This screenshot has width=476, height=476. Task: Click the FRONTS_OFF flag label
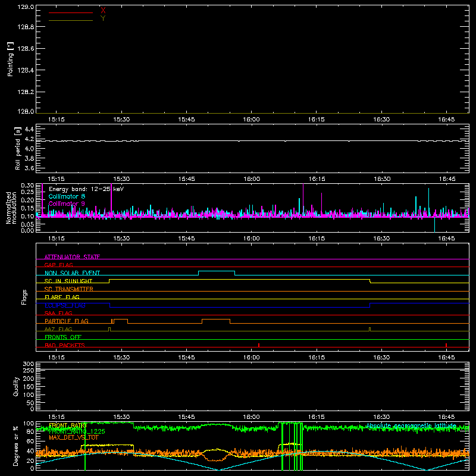click(x=63, y=337)
